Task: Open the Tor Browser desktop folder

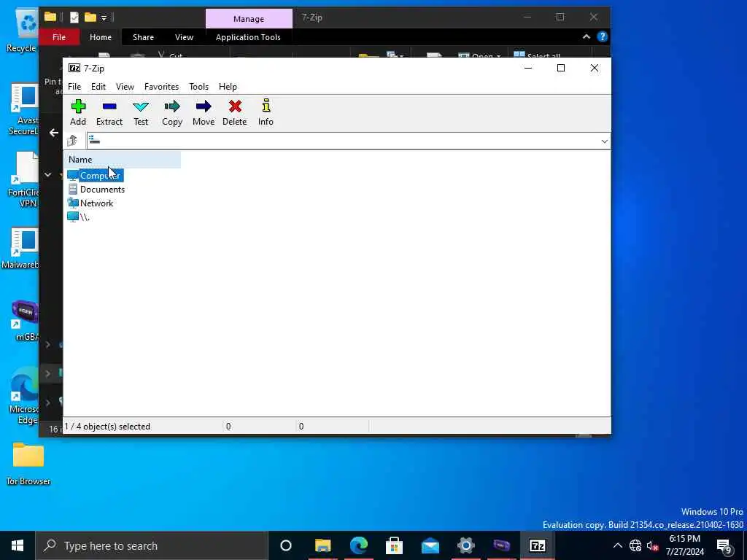Action: tap(28, 463)
